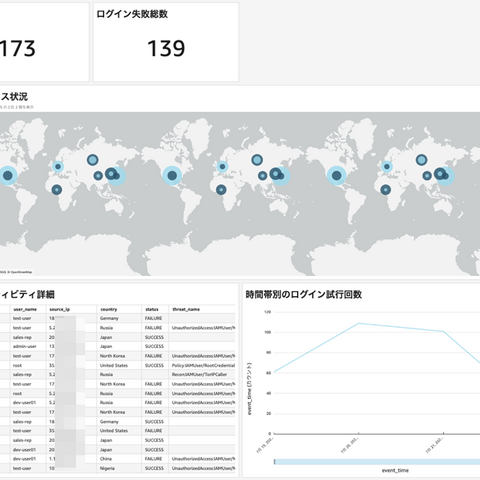Click the Recon:IAMUser/TorIPCaller threat cell
The height and width of the screenshot is (480, 480).
(199, 374)
